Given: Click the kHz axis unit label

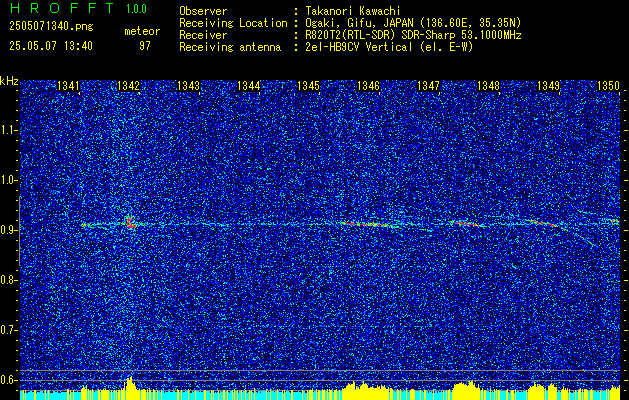Looking at the screenshot, I should pos(9,81).
